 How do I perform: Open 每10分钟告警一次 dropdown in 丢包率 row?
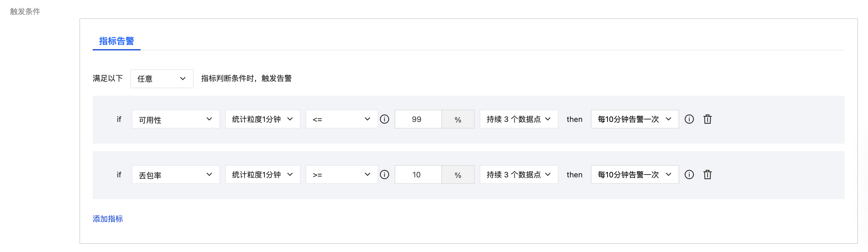point(635,175)
